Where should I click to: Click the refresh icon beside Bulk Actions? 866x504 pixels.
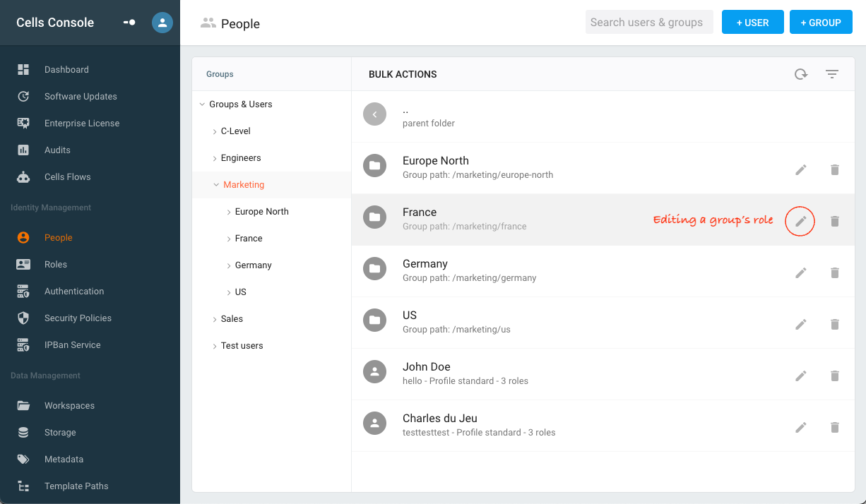coord(801,74)
